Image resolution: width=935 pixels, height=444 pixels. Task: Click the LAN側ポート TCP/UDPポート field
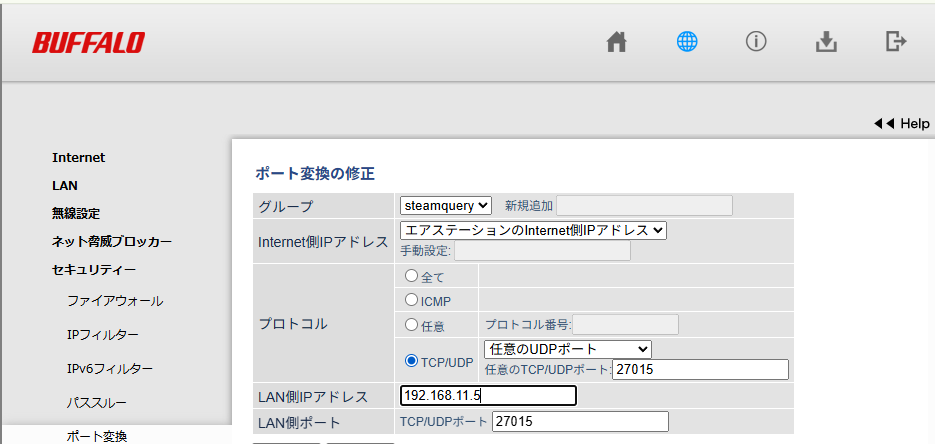pyautogui.click(x=580, y=421)
